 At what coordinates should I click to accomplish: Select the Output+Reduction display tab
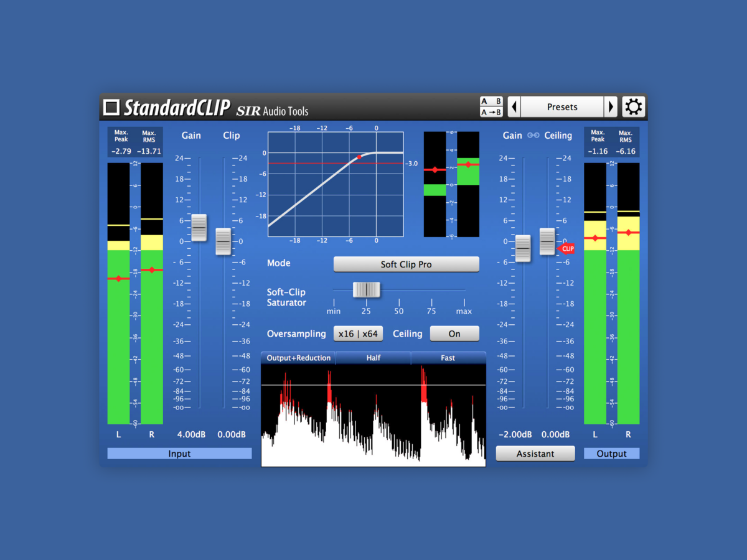click(x=299, y=358)
